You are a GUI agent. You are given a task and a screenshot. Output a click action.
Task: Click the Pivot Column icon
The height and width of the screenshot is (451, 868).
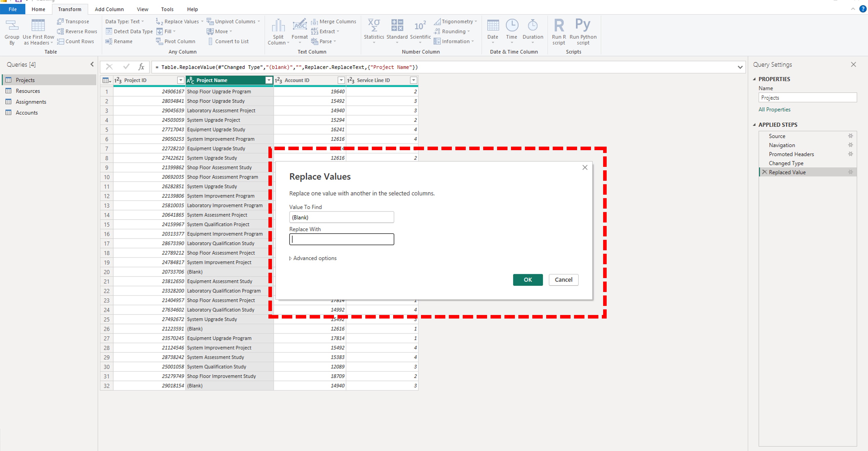pos(159,41)
